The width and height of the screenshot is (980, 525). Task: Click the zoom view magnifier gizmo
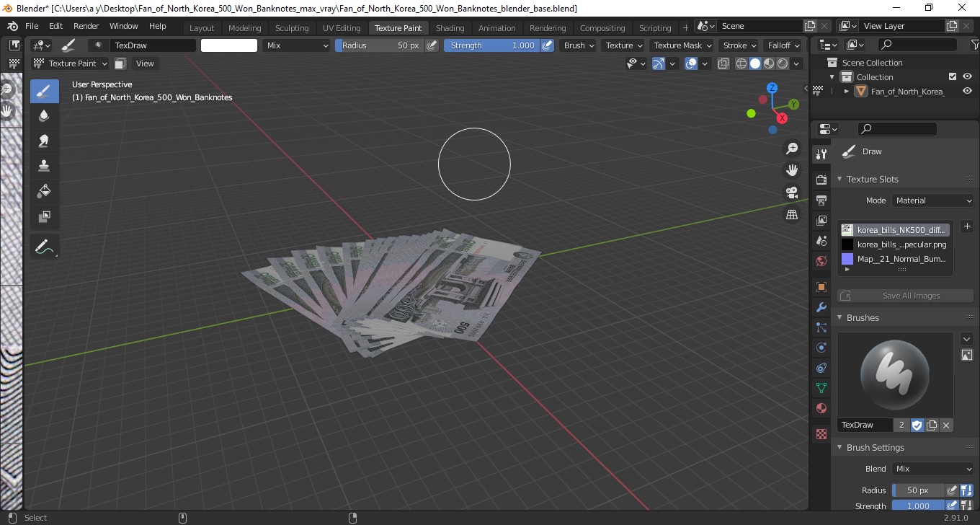coord(792,148)
